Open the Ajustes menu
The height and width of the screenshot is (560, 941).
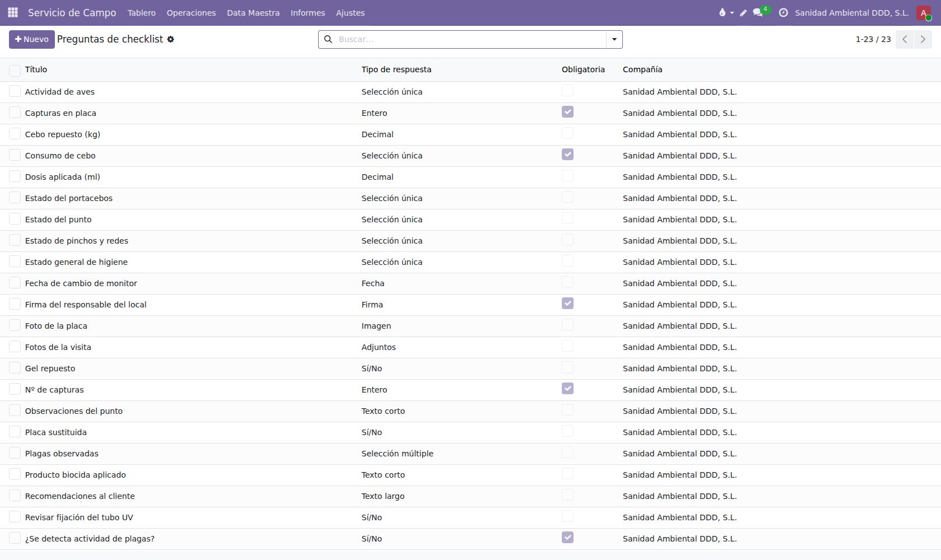click(x=350, y=12)
